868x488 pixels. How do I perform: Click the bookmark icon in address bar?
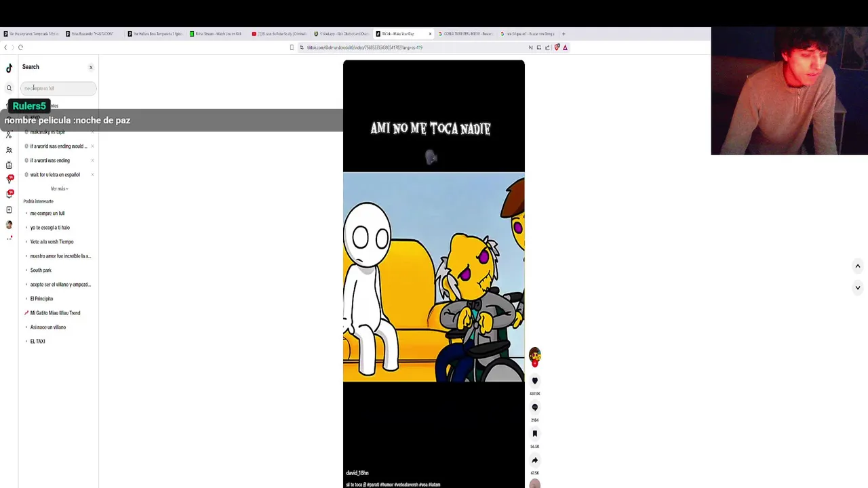(x=292, y=47)
